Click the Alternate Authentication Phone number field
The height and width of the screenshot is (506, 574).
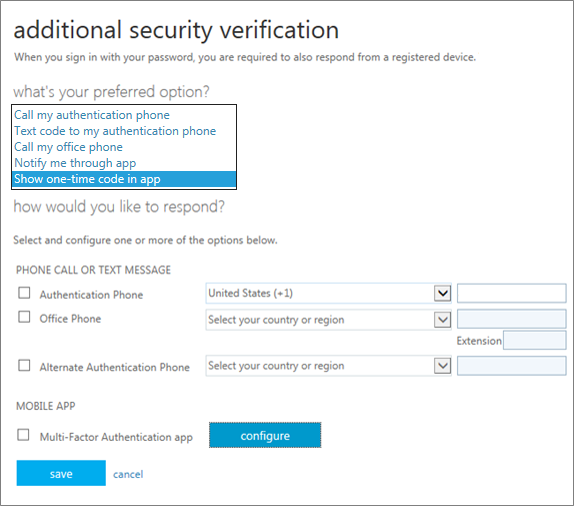[511, 366]
